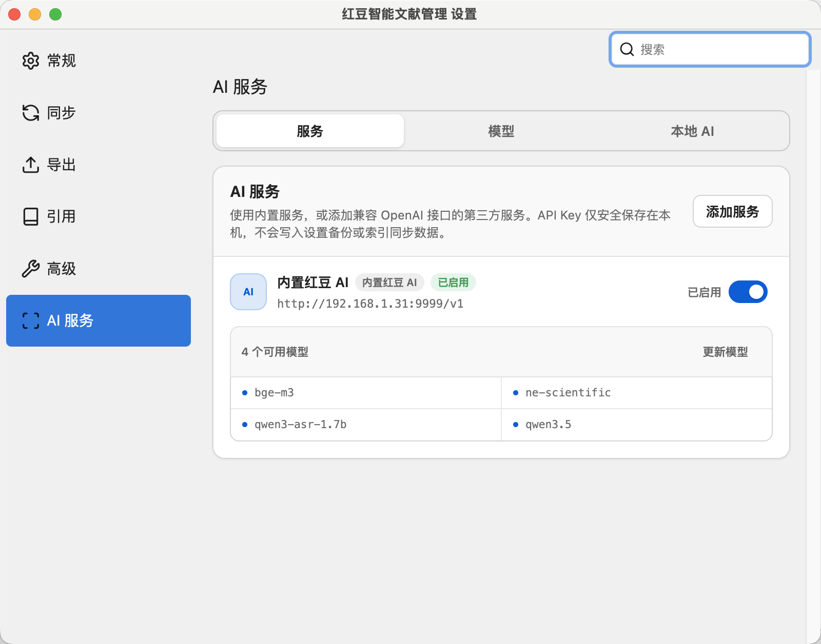Disable the 内置红豆 AI service toggle
Viewport: 821px width, 644px height.
coord(748,292)
